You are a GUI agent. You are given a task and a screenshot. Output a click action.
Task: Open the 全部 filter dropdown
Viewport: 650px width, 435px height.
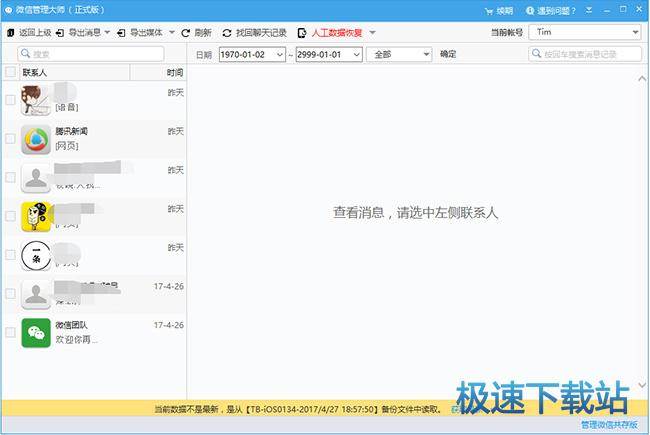tap(398, 54)
